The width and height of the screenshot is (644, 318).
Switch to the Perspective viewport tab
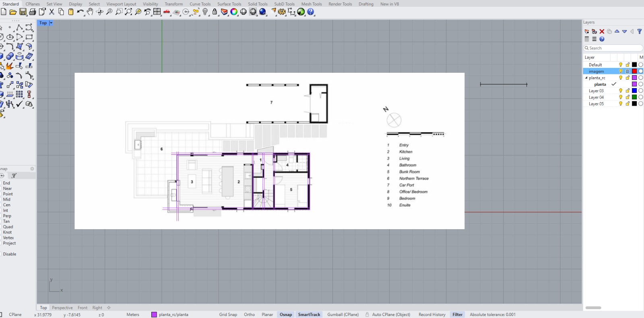tap(62, 308)
